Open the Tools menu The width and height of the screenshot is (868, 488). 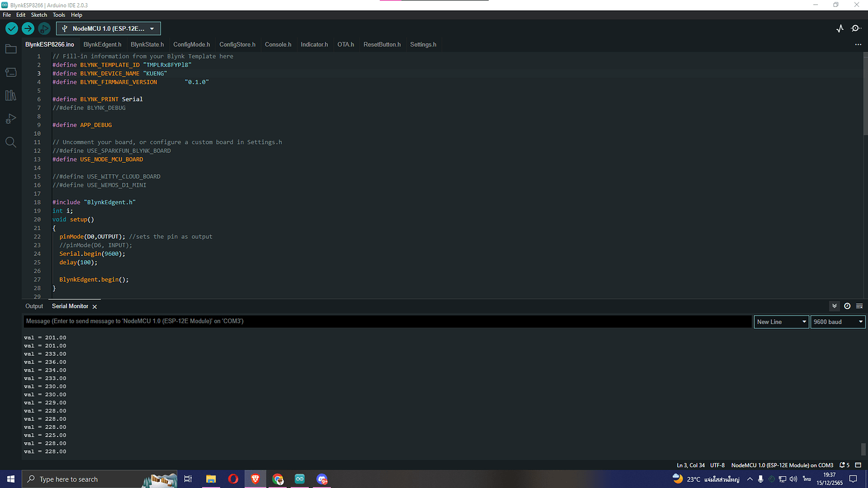[58, 14]
